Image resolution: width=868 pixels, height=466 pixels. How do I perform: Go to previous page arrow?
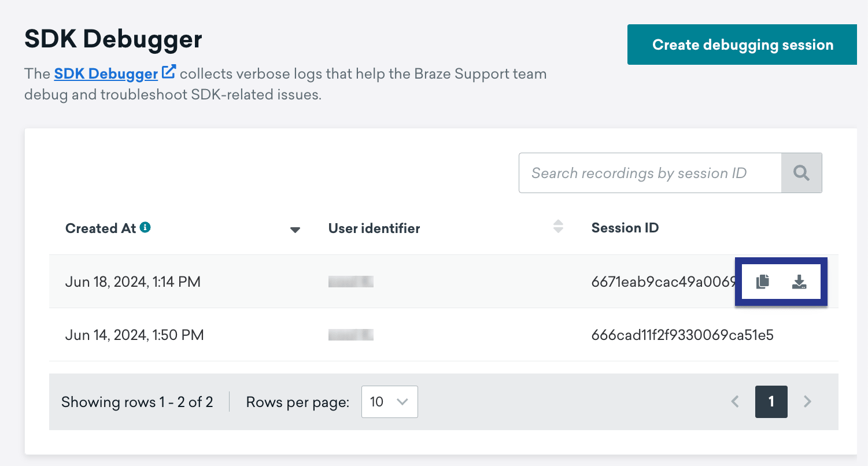tap(735, 401)
